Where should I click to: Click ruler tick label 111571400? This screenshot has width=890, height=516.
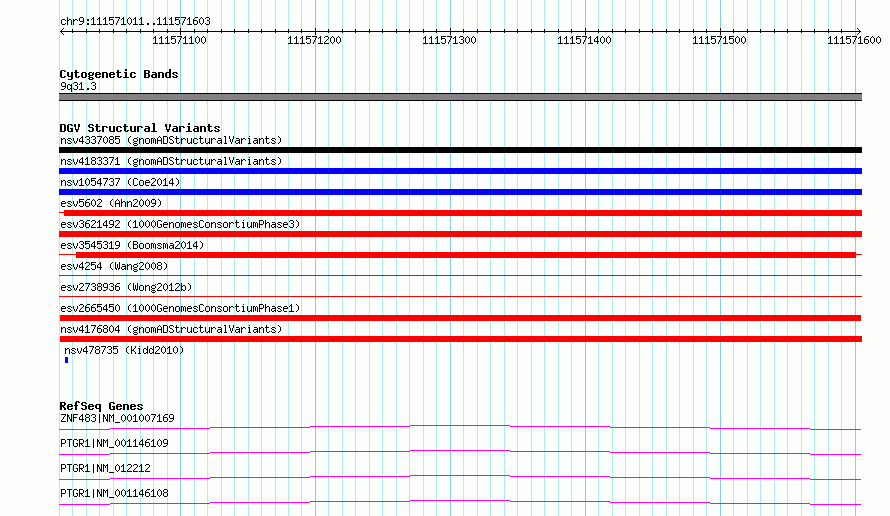(x=584, y=40)
